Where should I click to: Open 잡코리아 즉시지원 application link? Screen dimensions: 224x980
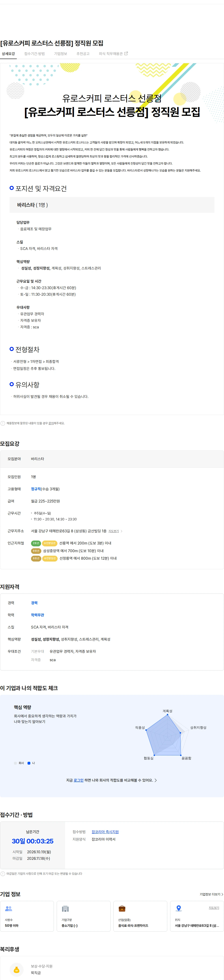(x=105, y=832)
